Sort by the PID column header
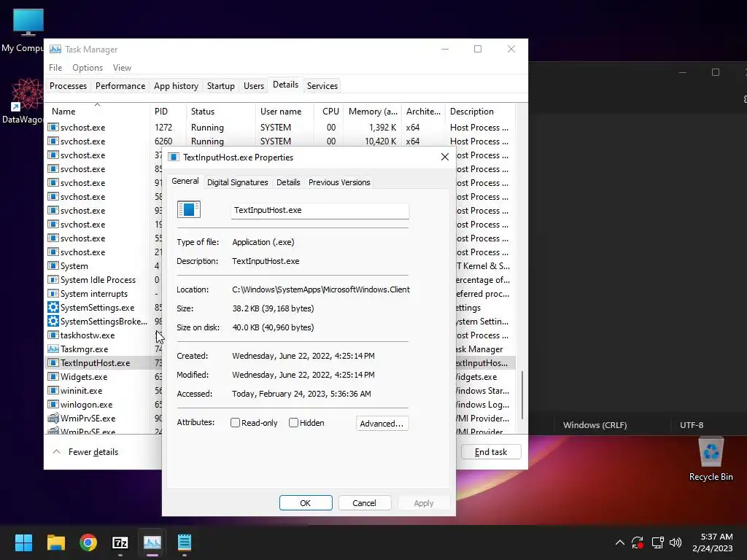747x560 pixels. (169, 112)
